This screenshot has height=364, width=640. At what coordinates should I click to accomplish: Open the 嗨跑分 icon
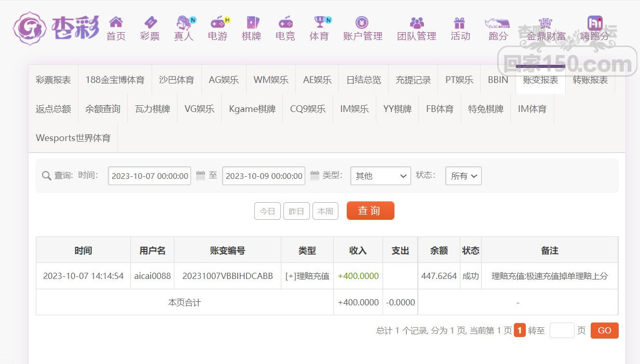pyautogui.click(x=595, y=22)
